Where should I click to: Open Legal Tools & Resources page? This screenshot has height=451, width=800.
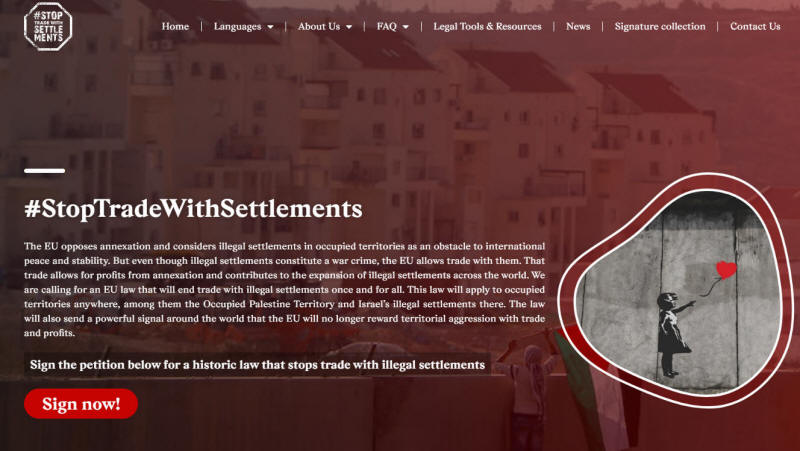(x=487, y=27)
